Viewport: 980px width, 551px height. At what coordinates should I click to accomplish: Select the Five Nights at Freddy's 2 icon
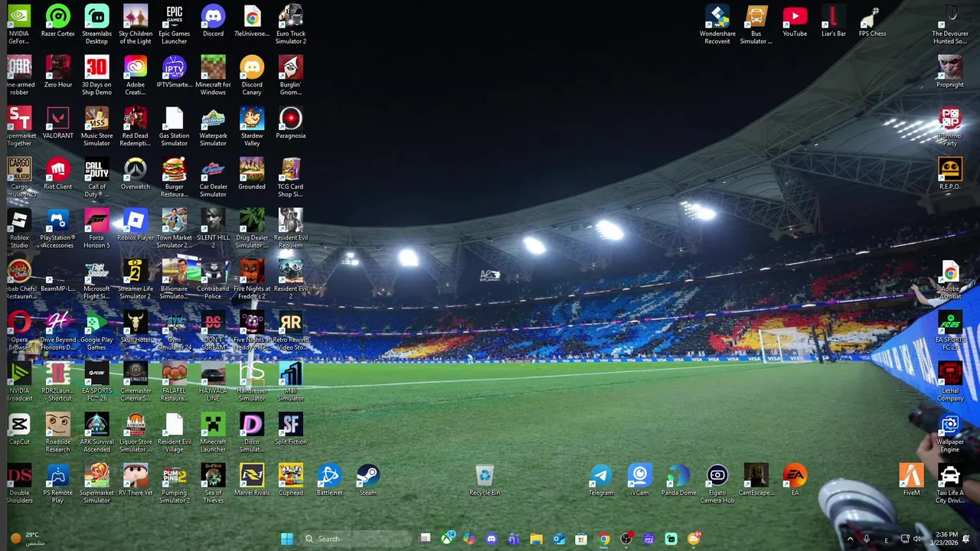tap(252, 280)
